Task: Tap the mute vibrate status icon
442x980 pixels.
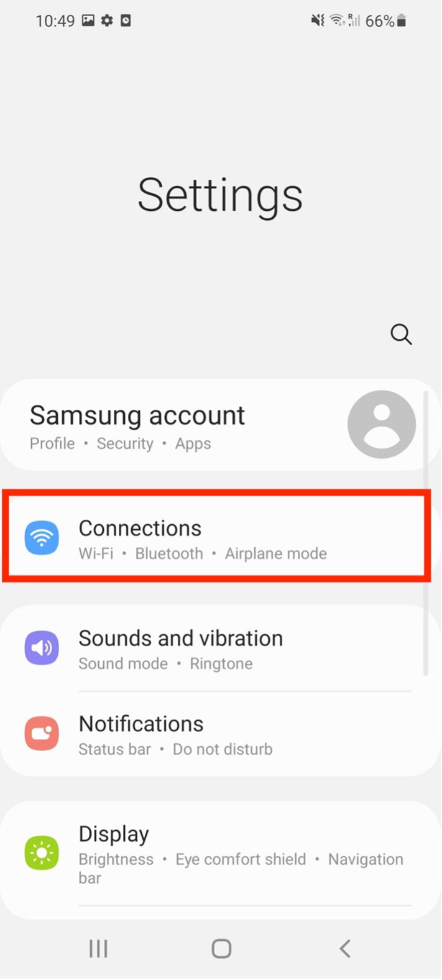Action: (x=318, y=21)
